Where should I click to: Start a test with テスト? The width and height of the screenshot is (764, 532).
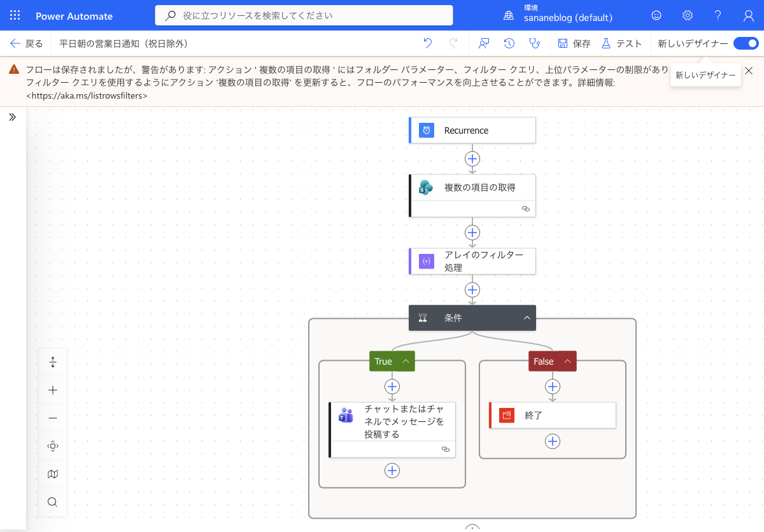coord(621,43)
